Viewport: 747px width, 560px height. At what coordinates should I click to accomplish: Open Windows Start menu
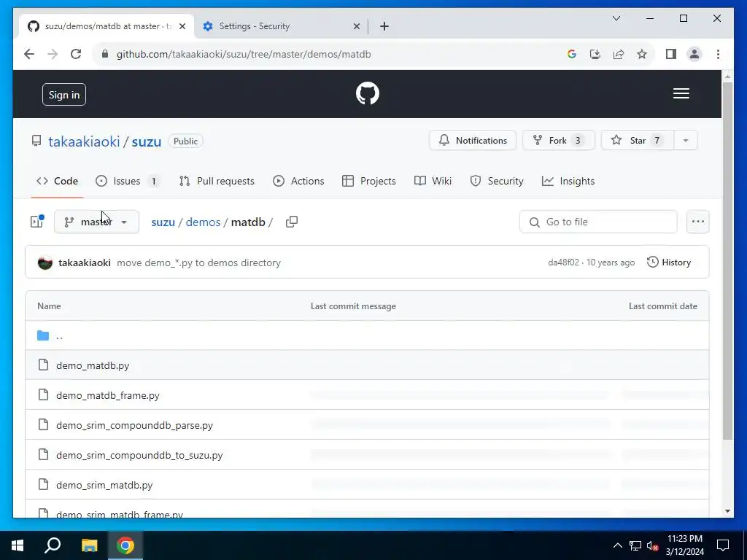point(18,545)
